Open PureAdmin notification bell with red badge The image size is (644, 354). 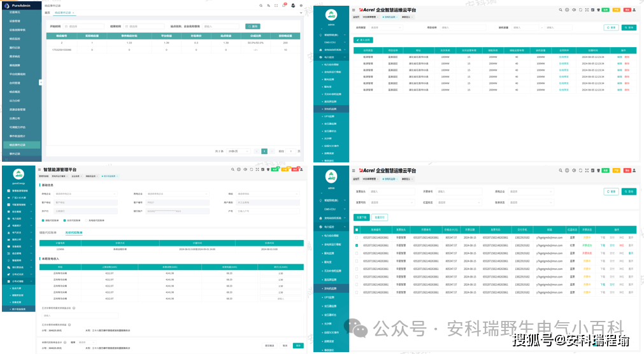pos(284,5)
